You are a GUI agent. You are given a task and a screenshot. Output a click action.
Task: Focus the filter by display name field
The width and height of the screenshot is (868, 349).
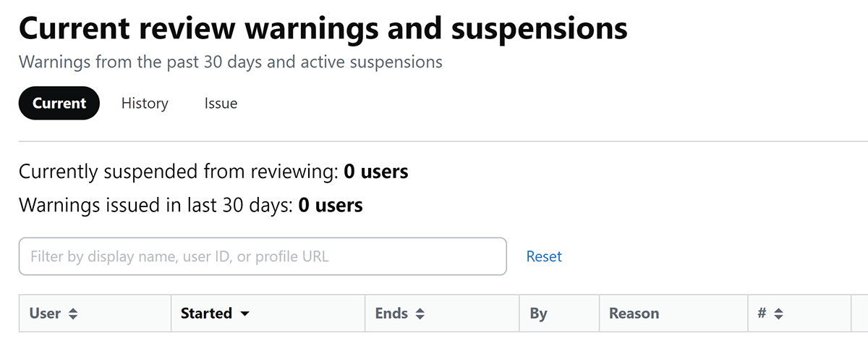pos(263,256)
